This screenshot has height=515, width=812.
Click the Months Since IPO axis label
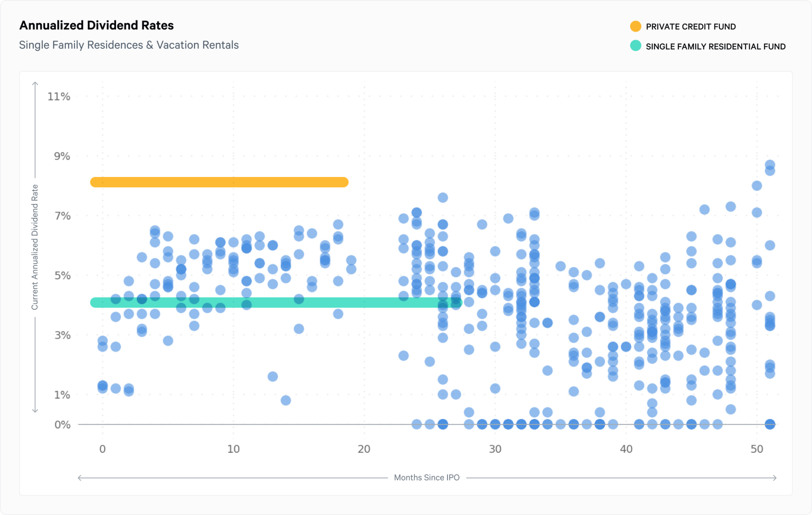[427, 478]
